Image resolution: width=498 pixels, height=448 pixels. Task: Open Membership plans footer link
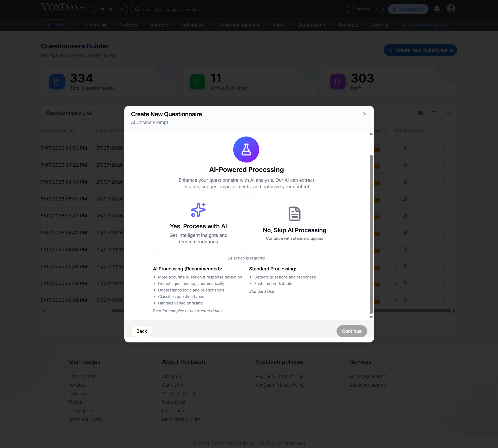pyautogui.click(x=182, y=419)
